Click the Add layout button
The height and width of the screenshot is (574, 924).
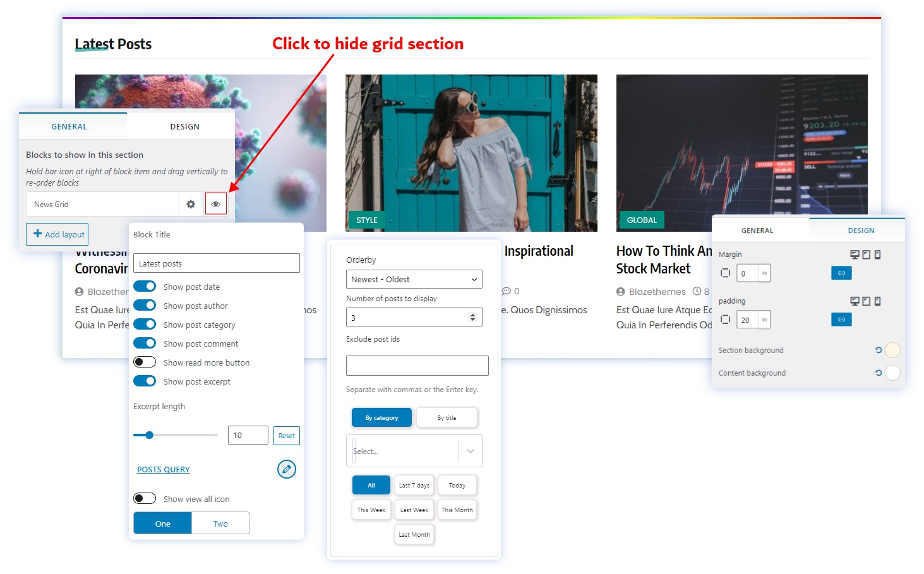(x=57, y=234)
